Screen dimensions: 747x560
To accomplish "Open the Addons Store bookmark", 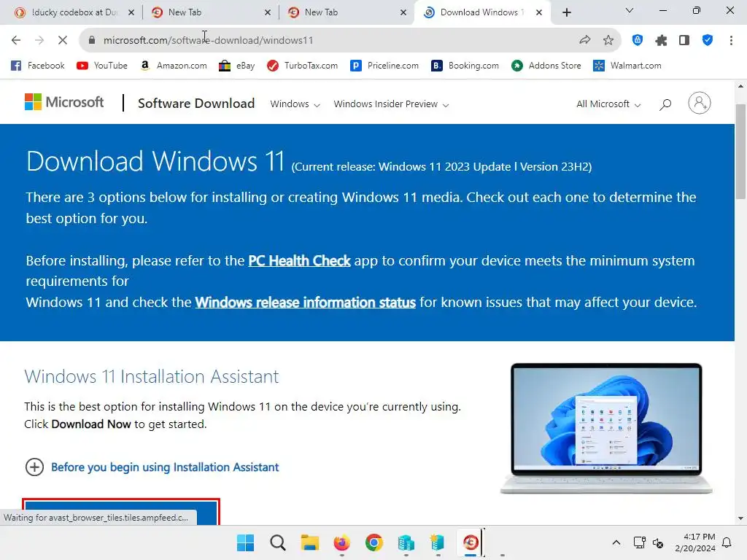I will (546, 66).
